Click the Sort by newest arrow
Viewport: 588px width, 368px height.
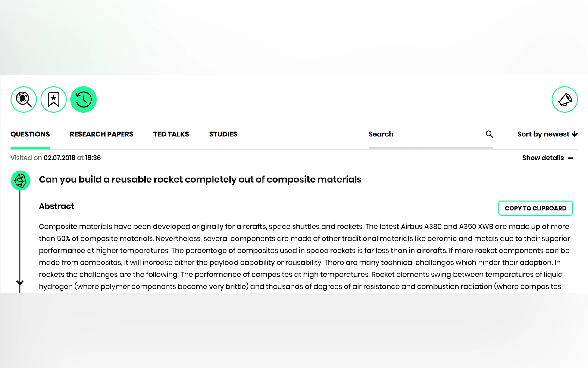click(x=575, y=134)
